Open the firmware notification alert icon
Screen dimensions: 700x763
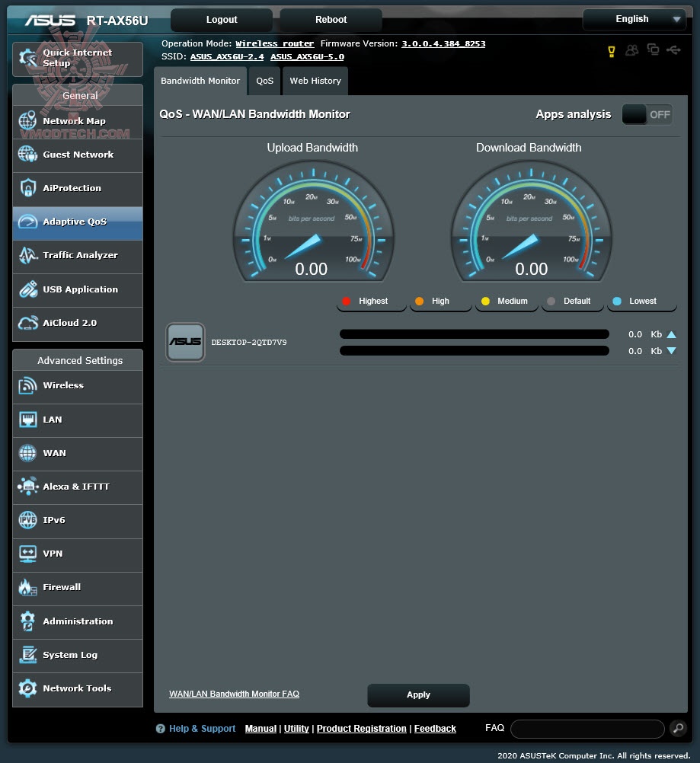pos(612,50)
